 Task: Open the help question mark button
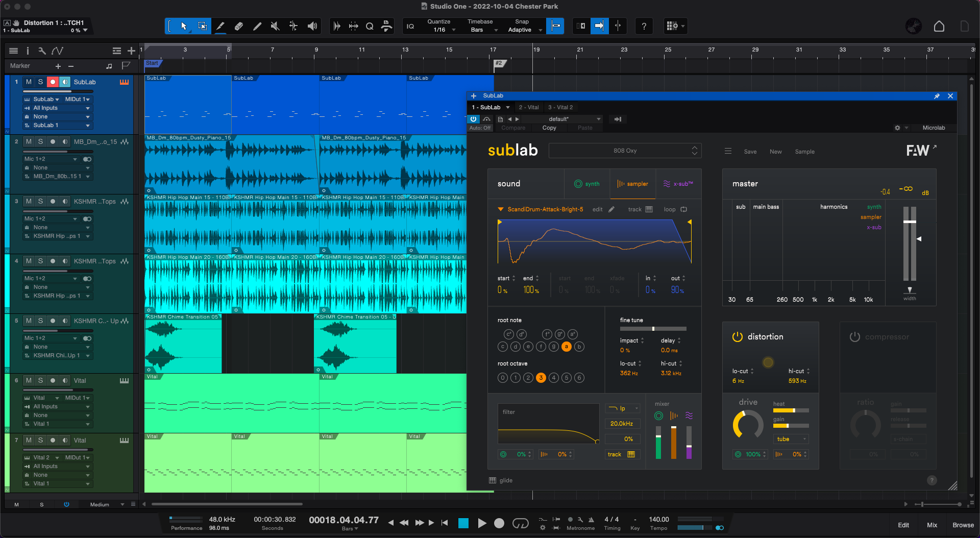click(x=644, y=26)
